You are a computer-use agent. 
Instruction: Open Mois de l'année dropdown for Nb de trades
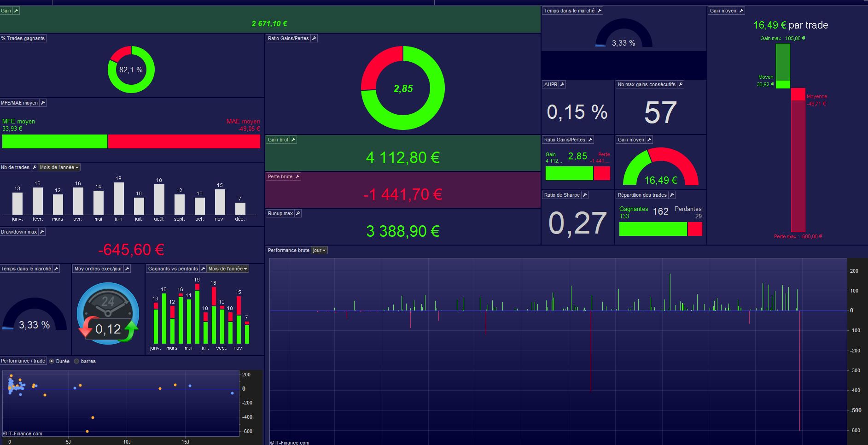pyautogui.click(x=59, y=167)
